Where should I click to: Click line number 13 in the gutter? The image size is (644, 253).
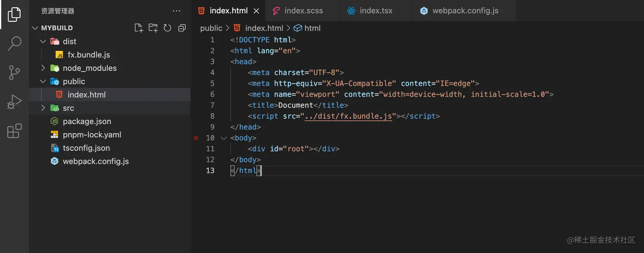pyautogui.click(x=210, y=170)
